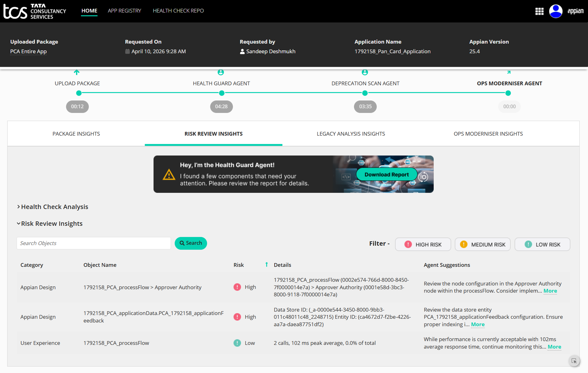This screenshot has width=588, height=373.
Task: Click the Download Report button
Action: point(386,175)
